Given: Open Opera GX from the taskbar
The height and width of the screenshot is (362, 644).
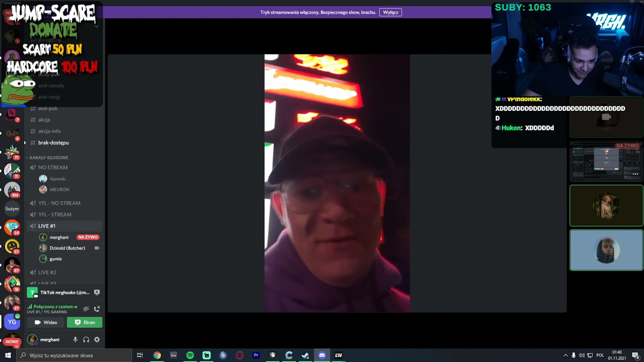Looking at the screenshot, I should coord(239,355).
